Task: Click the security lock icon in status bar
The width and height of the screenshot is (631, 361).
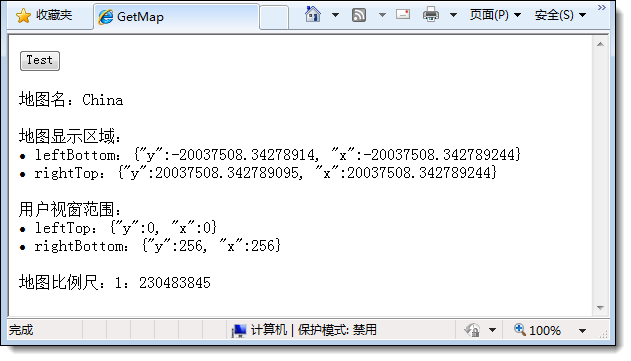Action: point(472,330)
